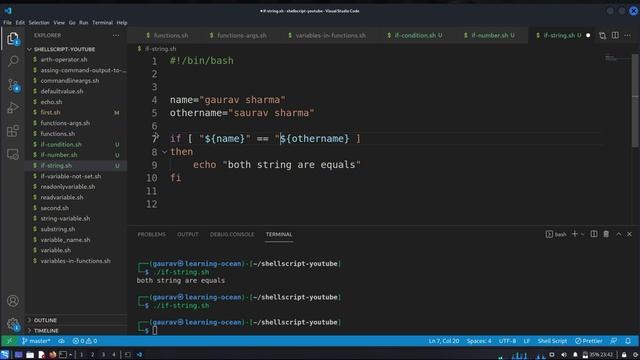Open the View menu
This screenshot has width=640, height=360.
(59, 23)
